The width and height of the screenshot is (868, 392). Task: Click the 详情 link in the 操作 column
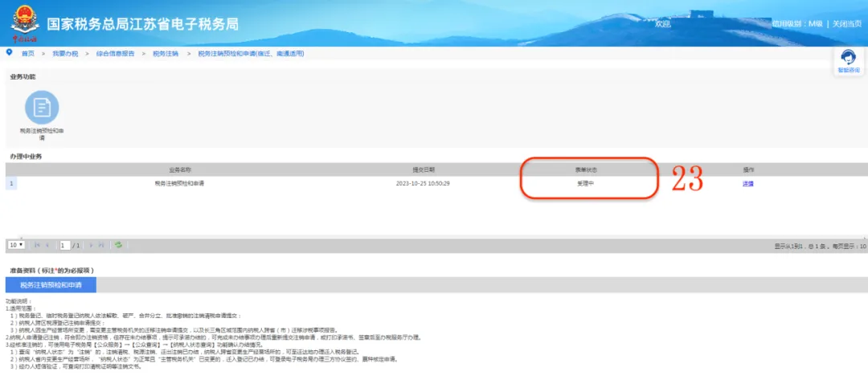[748, 184]
